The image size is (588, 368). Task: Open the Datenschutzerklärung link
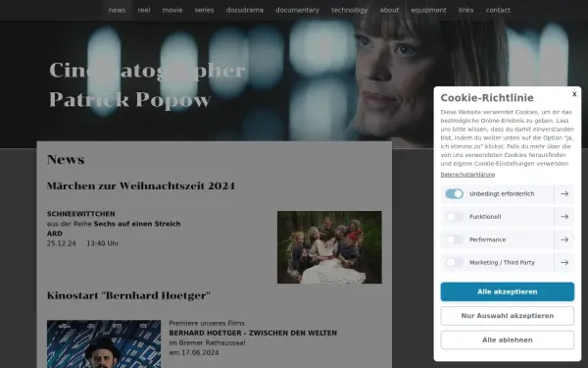point(467,175)
